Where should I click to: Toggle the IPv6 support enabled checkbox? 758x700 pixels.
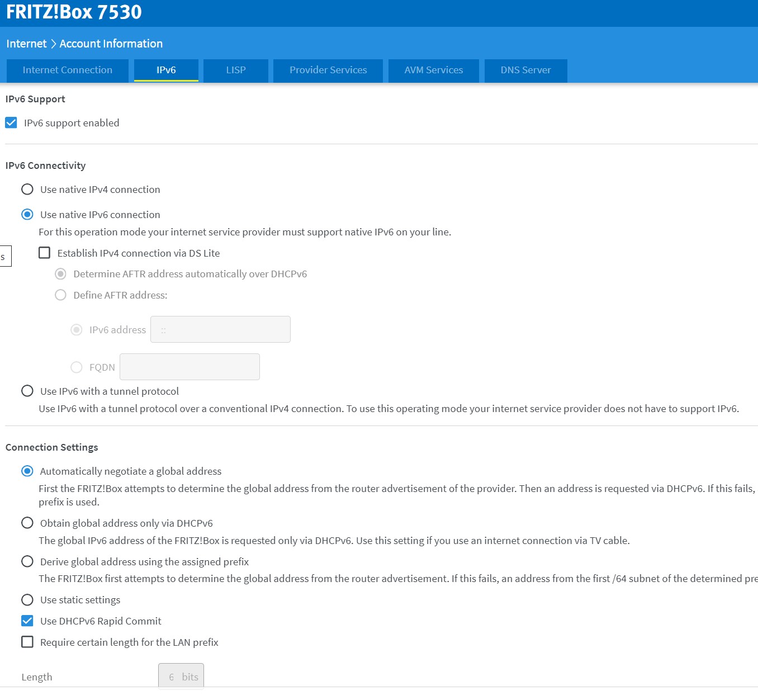click(11, 122)
